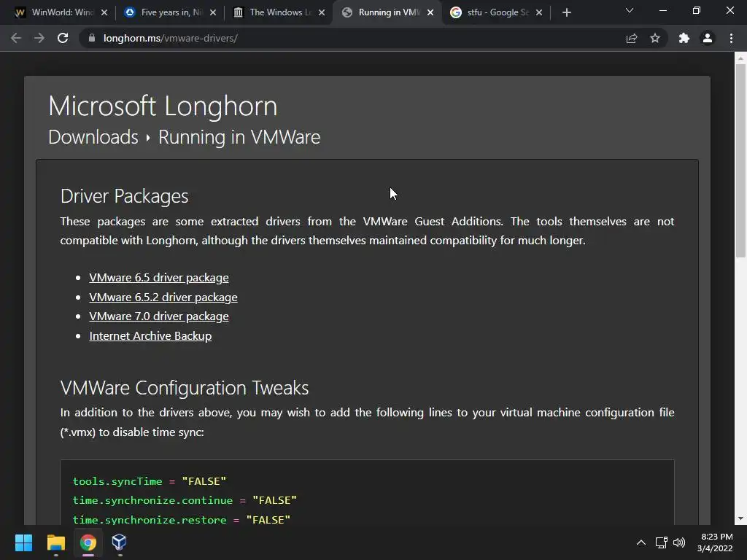Click the page vertical scrollbar thumb

tap(740, 161)
